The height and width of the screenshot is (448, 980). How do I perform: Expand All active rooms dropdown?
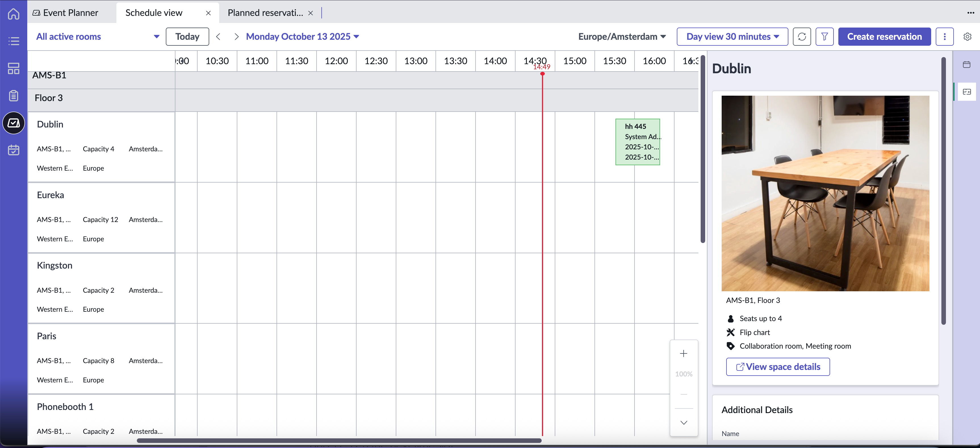98,37
